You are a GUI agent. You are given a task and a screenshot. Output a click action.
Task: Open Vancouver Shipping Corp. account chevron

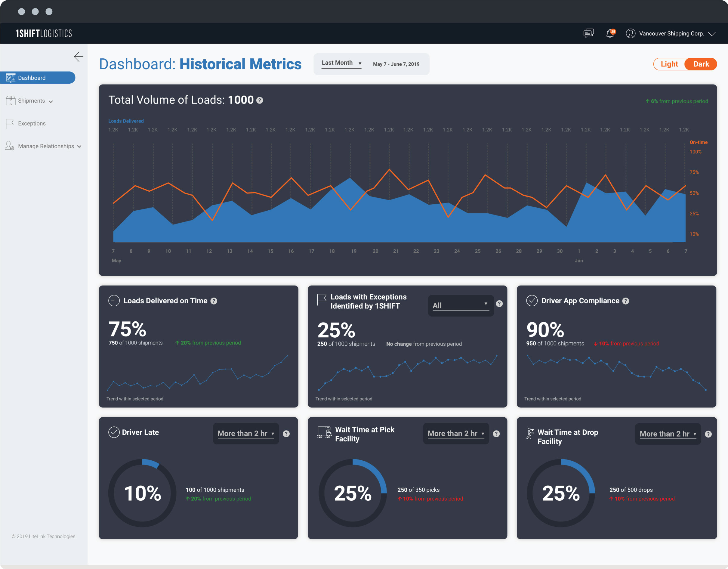pos(712,34)
